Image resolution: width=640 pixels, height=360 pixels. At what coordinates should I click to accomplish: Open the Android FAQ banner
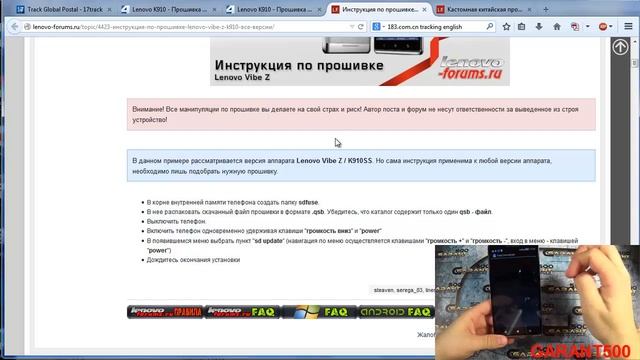[x=396, y=312]
